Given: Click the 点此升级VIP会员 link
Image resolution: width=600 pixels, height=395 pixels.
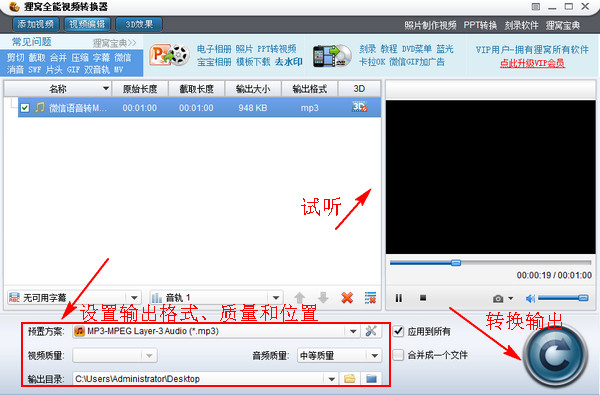Looking at the screenshot, I should pyautogui.click(x=532, y=63).
